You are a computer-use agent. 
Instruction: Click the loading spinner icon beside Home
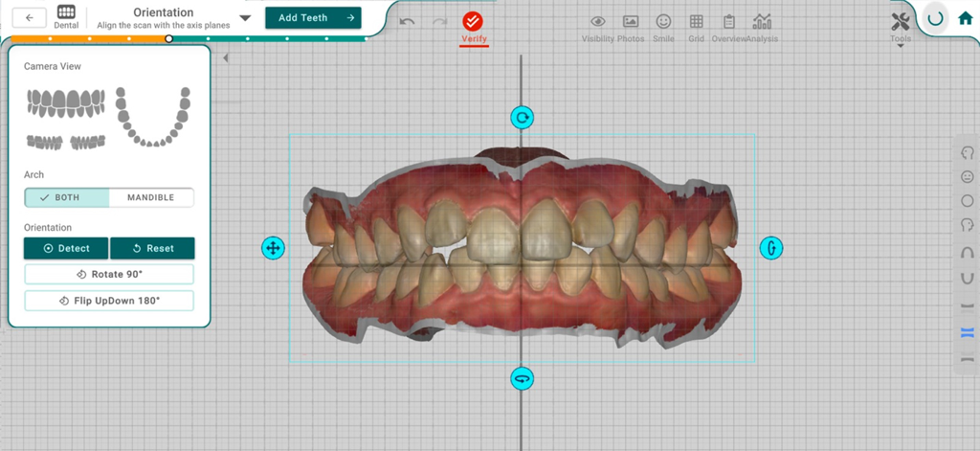935,18
